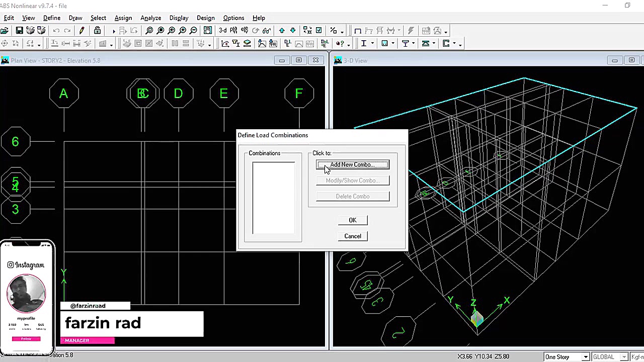Open the Define menu

pyautogui.click(x=51, y=18)
